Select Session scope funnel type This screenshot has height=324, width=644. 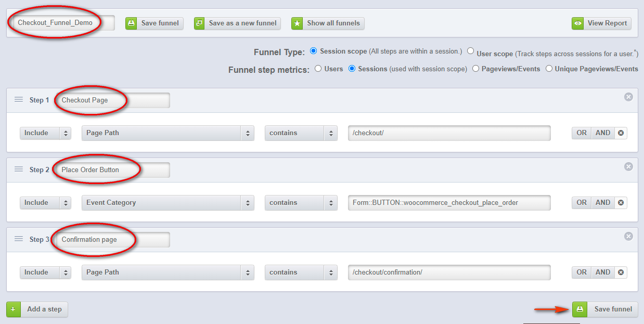click(313, 51)
